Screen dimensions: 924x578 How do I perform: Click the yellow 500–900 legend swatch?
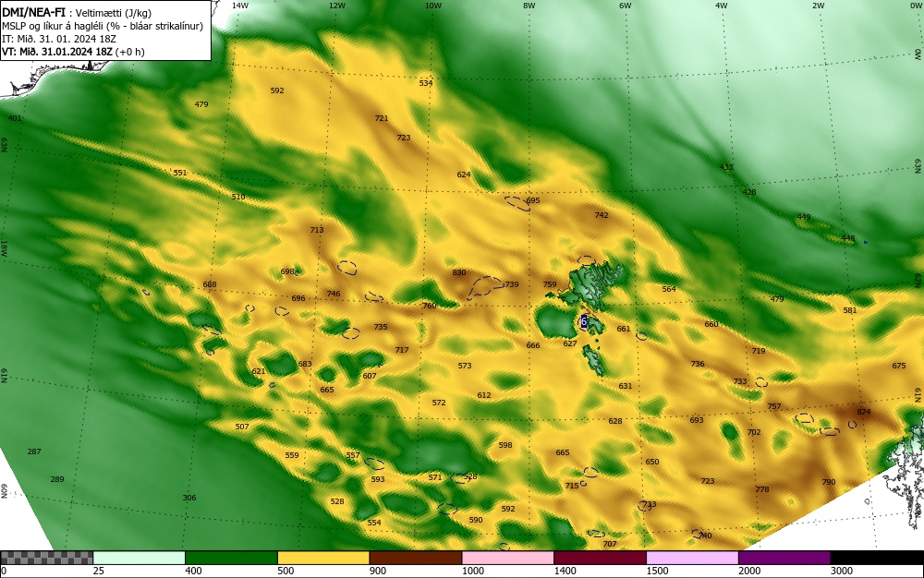(x=323, y=558)
